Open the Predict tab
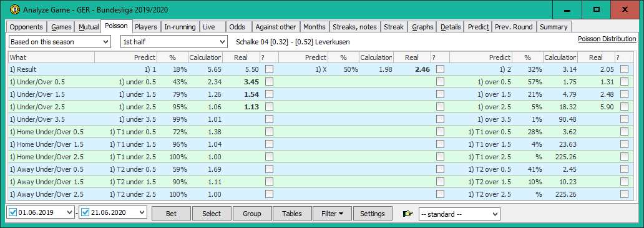This screenshot has width=644, height=228. point(478,27)
